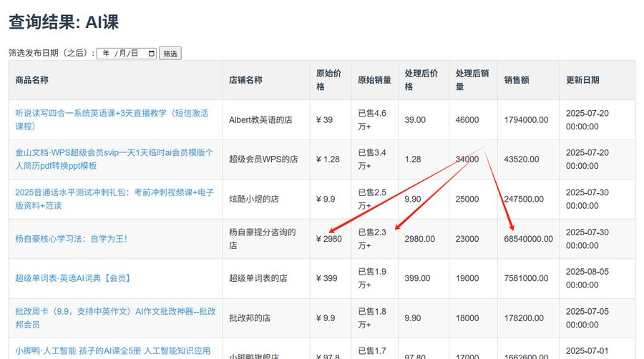Click the 筛选发布日期（之后） label
Image resolution: width=644 pixels, height=359 pixels.
pos(52,53)
